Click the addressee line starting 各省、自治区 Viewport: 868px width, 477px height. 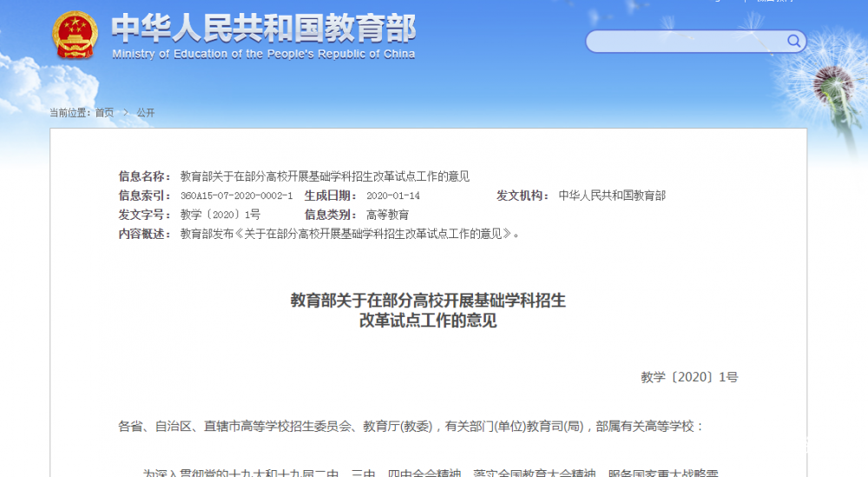pos(411,427)
